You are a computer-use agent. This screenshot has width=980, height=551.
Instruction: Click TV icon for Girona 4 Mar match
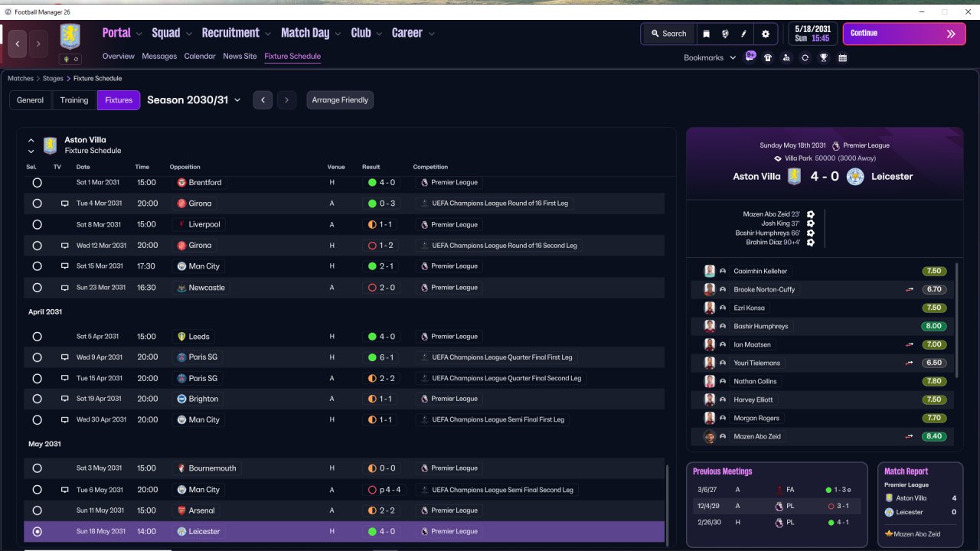click(65, 204)
